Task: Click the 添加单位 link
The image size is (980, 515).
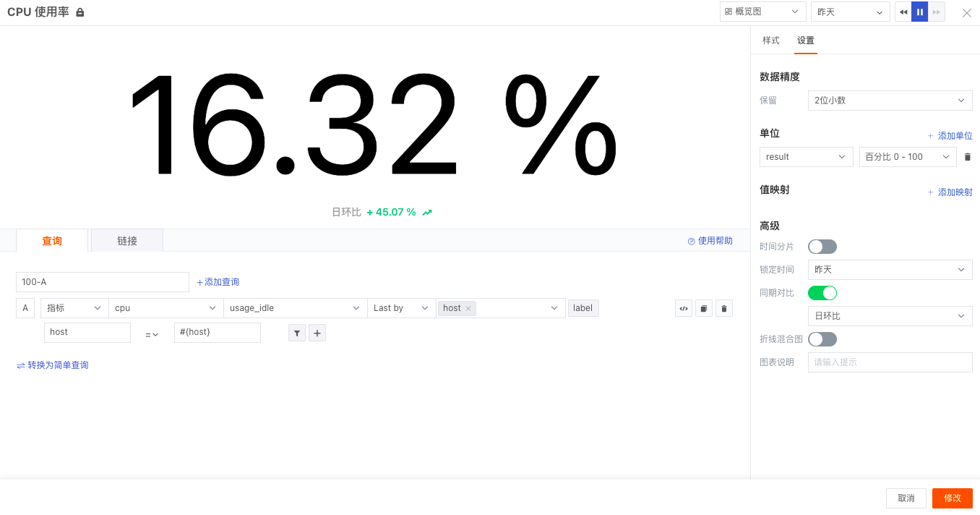Action: click(950, 136)
